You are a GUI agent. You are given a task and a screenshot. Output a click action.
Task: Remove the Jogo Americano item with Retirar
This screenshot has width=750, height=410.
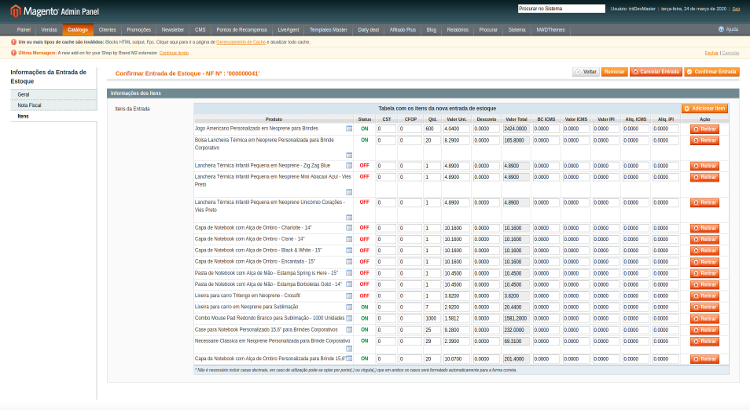click(705, 129)
